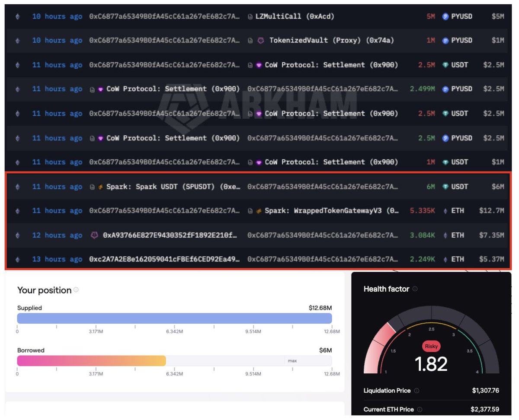Click the info icon next to Your position
519x420 pixels.
[76, 290]
